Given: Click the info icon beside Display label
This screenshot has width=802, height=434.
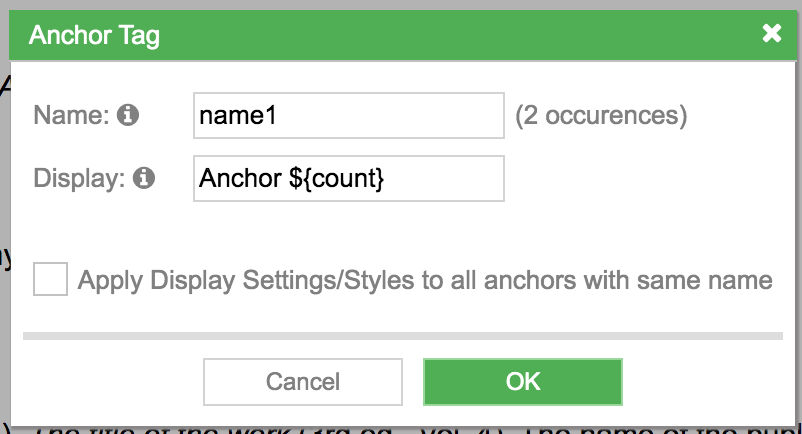Looking at the screenshot, I should click(x=144, y=178).
